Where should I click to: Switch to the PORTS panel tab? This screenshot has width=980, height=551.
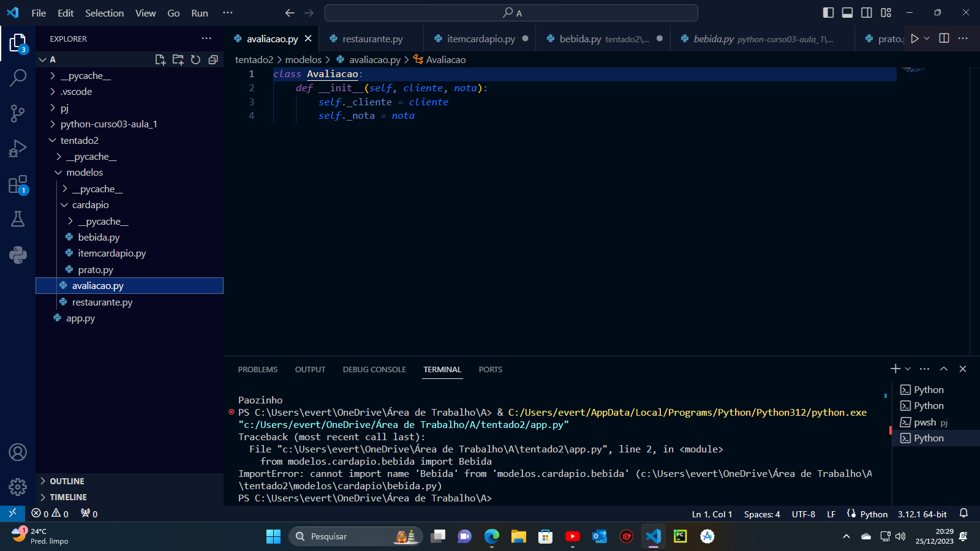491,369
